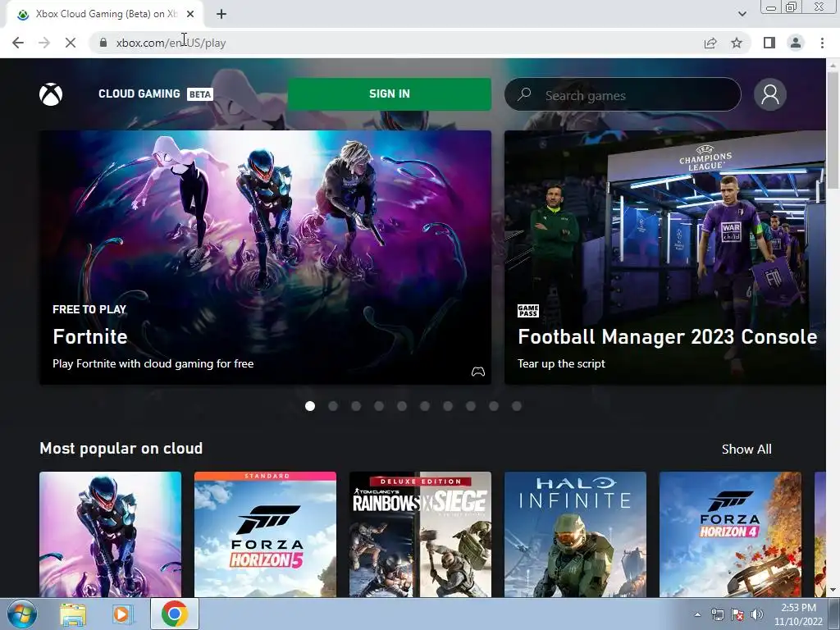
Task: Select the seventh carousel dot
Action: pyautogui.click(x=448, y=406)
